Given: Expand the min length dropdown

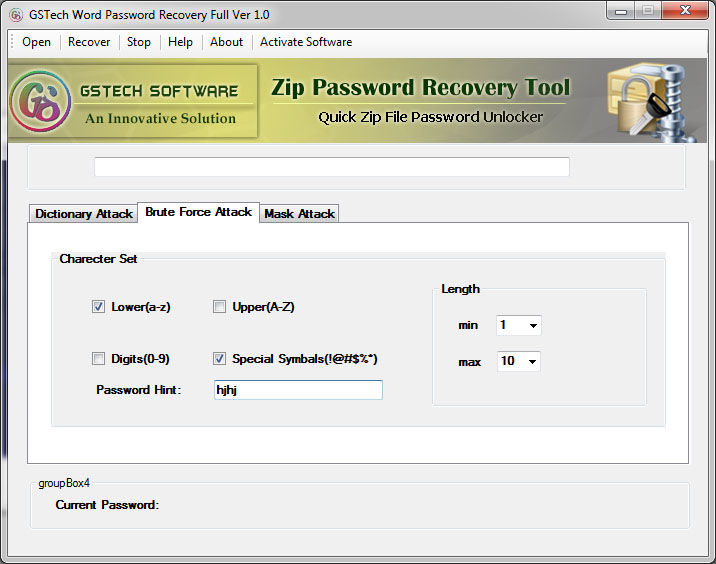Looking at the screenshot, I should tap(532, 325).
